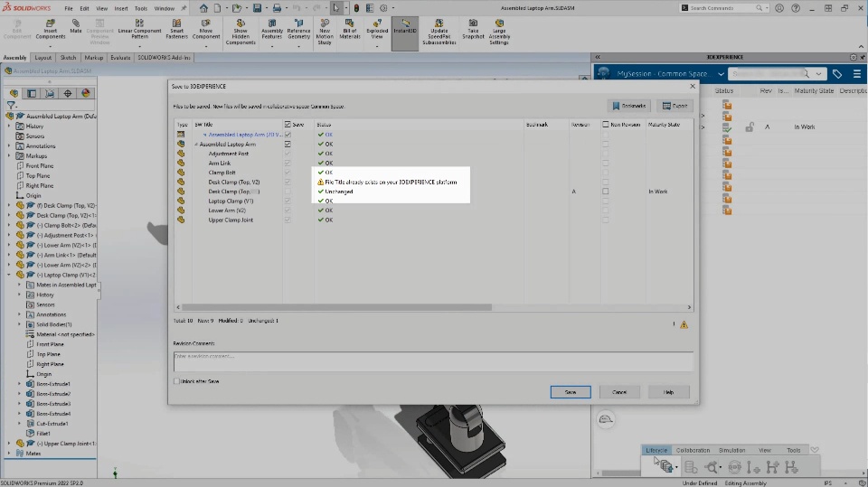Toggle the Save column header checkbox

coord(288,125)
